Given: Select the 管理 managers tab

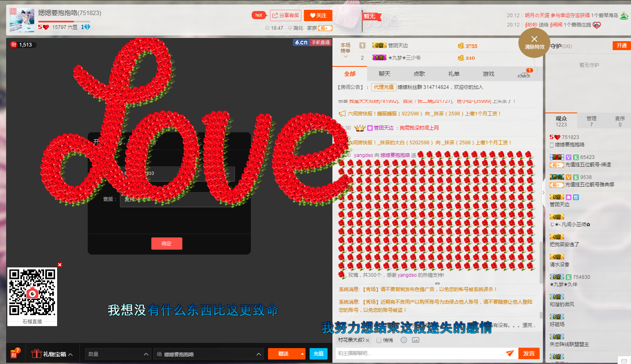Looking at the screenshot, I should [591, 121].
